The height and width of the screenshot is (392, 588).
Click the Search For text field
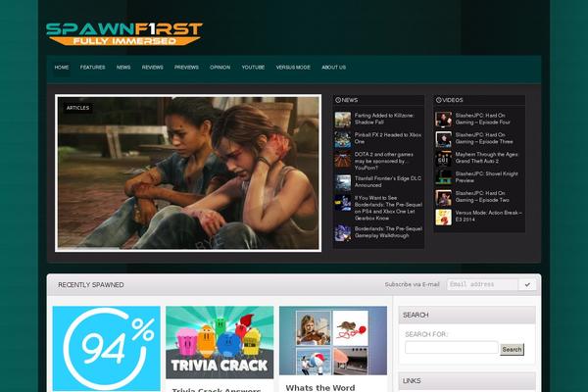452,347
